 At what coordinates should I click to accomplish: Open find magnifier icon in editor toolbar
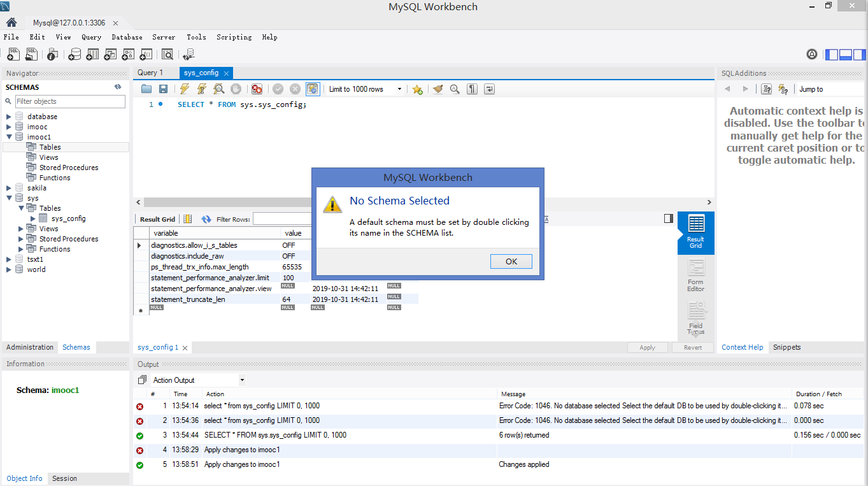[x=455, y=89]
